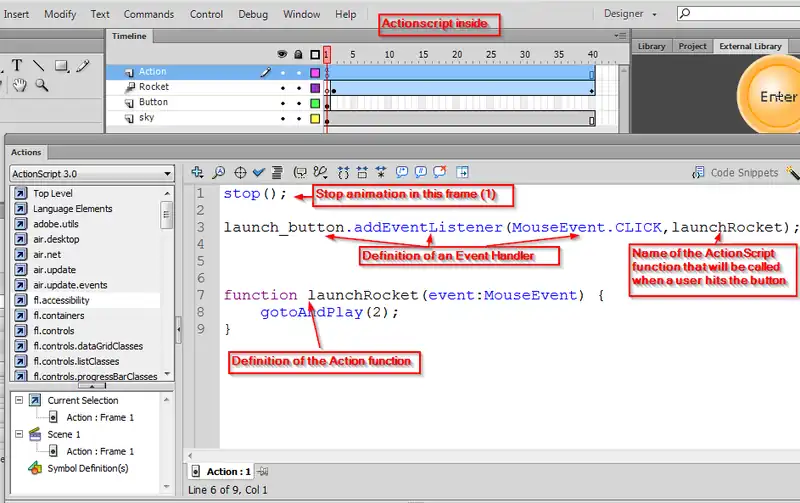The image size is (800, 503).
Task: Select the Zoom magnifier tool
Action: click(42, 86)
